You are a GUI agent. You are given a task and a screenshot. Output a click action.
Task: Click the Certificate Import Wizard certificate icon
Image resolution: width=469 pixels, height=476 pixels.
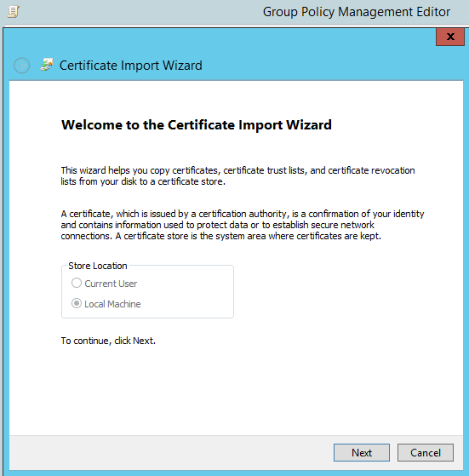coord(47,65)
